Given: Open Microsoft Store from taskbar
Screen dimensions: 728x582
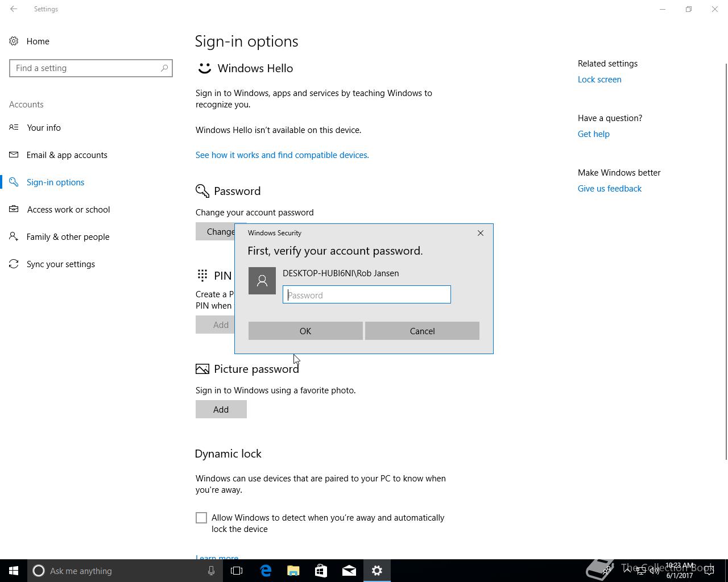Looking at the screenshot, I should click(x=321, y=571).
